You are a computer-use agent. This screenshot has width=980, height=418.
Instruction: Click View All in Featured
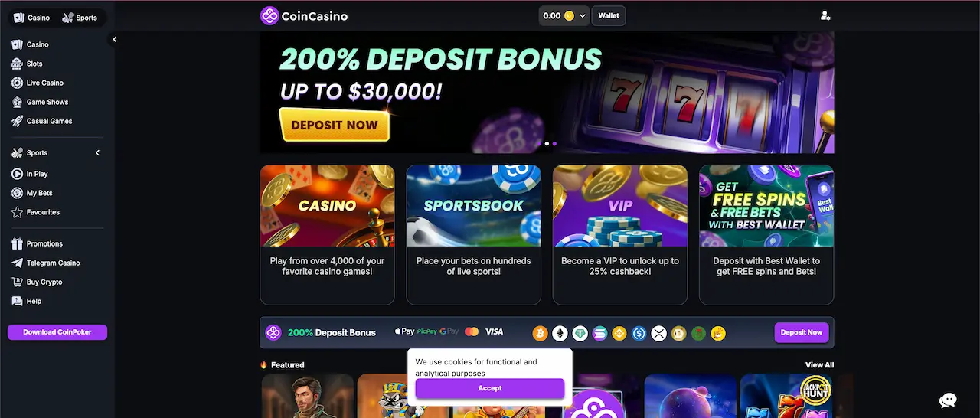coord(819,365)
